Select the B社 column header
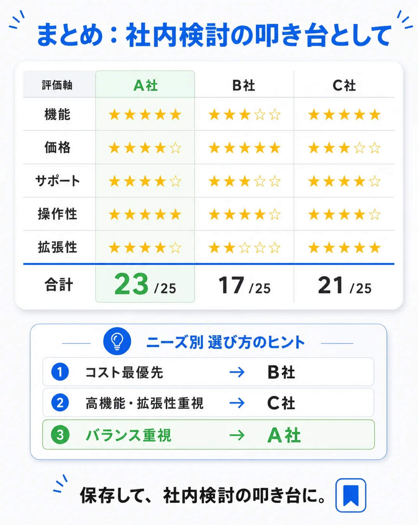Viewport: 420px width, 525px height. (244, 85)
